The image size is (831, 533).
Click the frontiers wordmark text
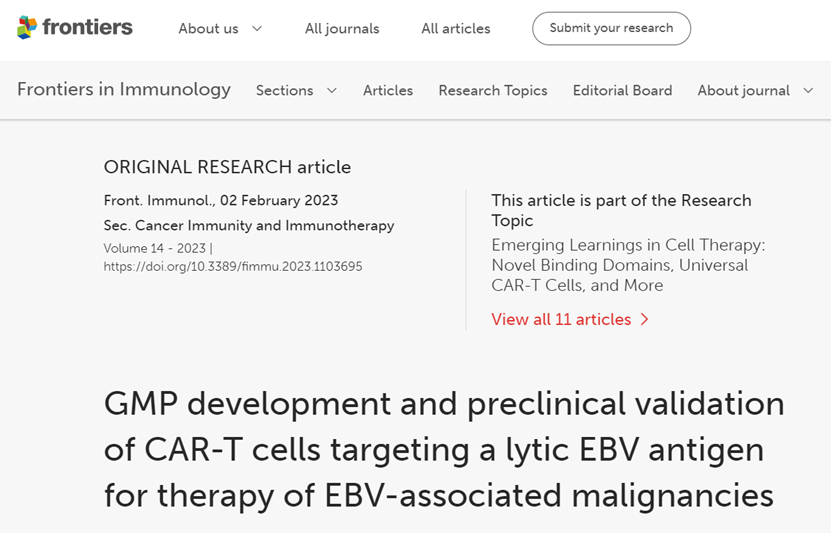(x=87, y=27)
